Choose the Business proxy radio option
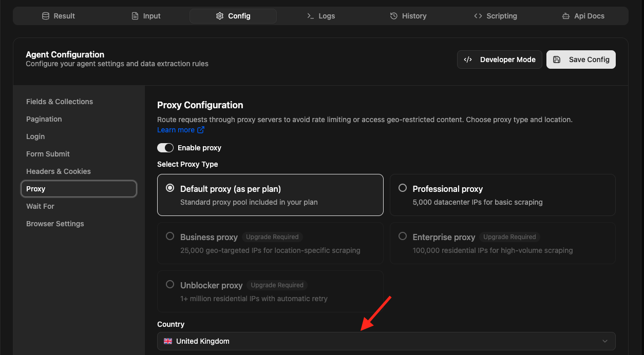644x355 pixels. (170, 236)
